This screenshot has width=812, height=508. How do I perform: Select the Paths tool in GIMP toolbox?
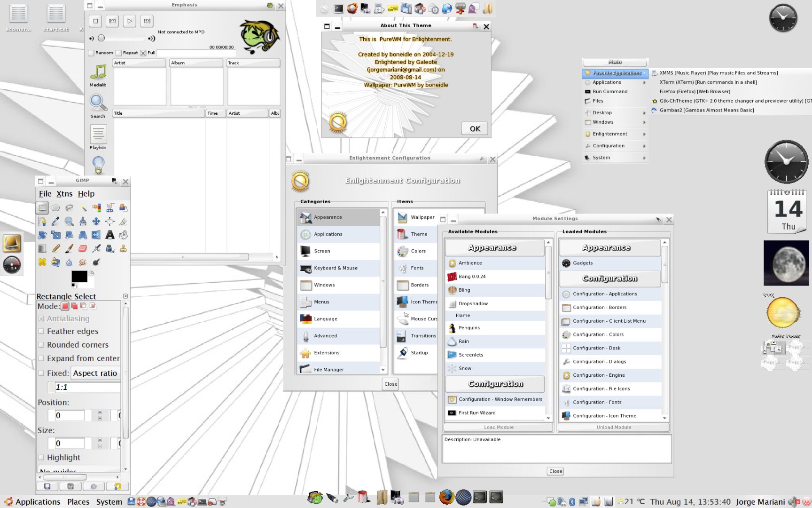click(42, 221)
